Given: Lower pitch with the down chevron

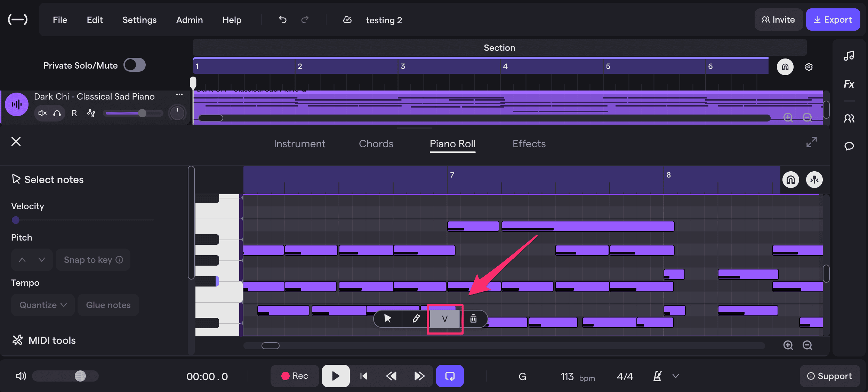Looking at the screenshot, I should tap(42, 260).
